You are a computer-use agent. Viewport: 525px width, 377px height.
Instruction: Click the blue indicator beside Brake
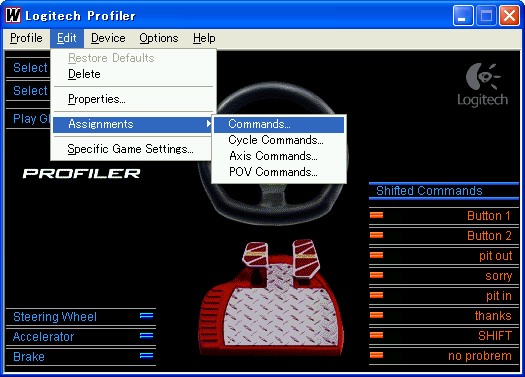pos(147,356)
